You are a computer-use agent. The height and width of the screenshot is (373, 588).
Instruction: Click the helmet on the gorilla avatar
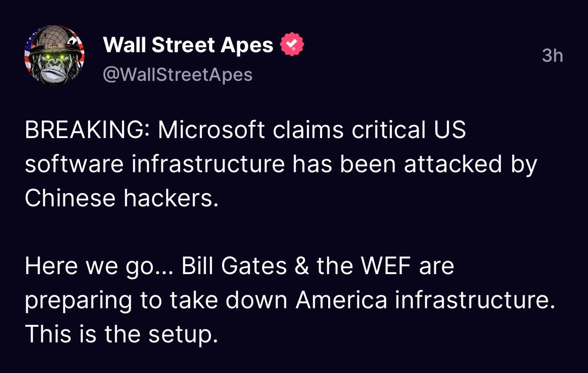55,38
